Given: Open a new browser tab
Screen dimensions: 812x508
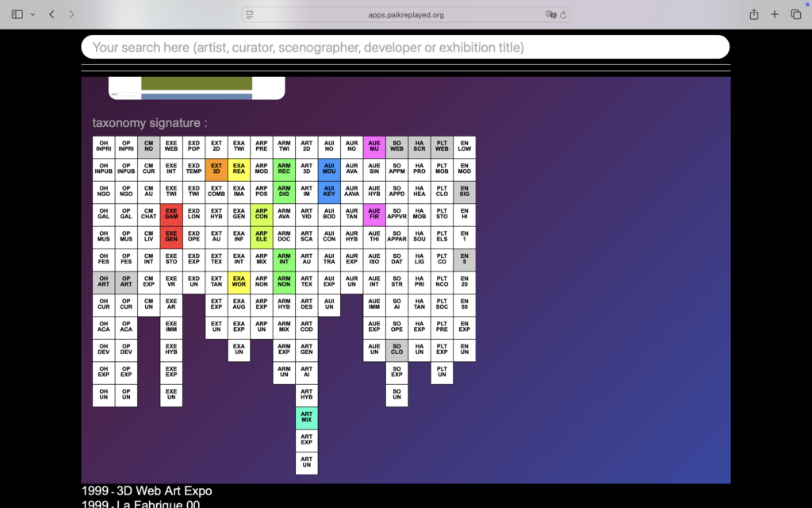Looking at the screenshot, I should click(775, 14).
